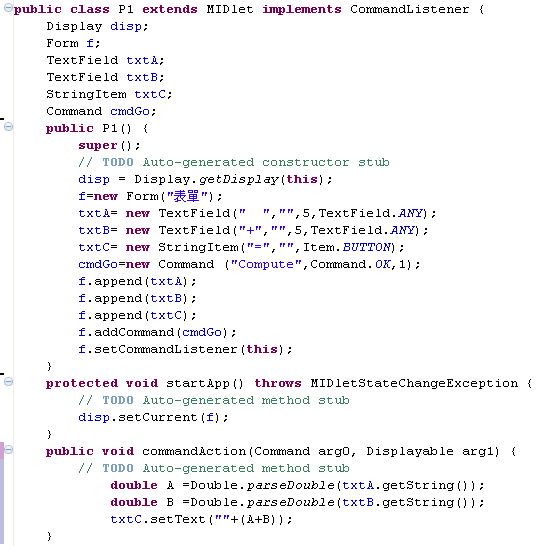The image size is (540, 546).
Task: Click the setCommandListener method call
Action: 166,349
